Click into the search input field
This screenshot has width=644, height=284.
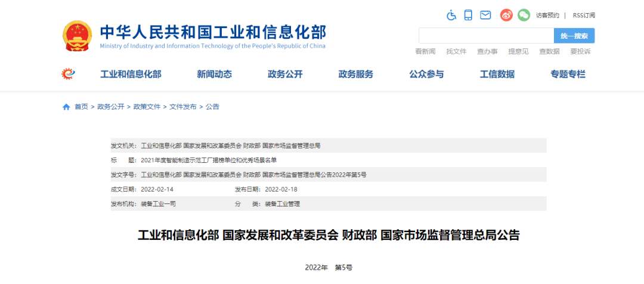[486, 36]
